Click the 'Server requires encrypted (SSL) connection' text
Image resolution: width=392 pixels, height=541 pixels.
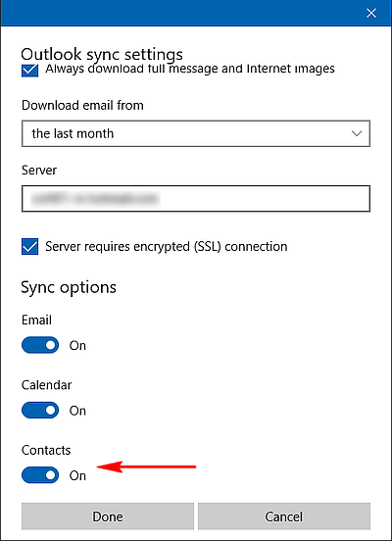[167, 247]
